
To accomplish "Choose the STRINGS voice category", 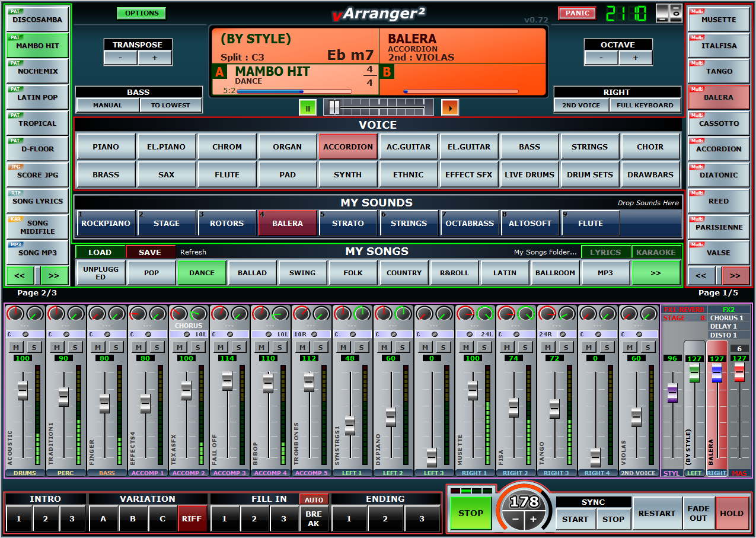I will [589, 147].
